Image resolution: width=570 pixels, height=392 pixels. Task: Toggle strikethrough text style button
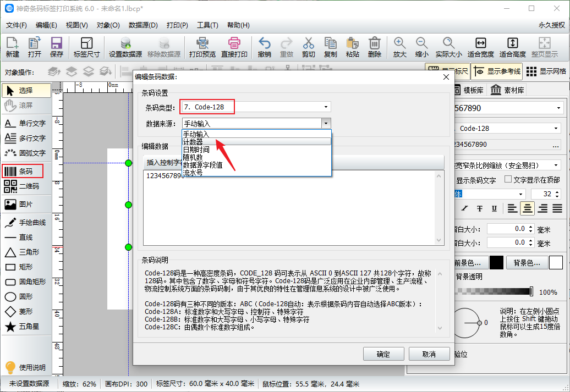(480, 208)
